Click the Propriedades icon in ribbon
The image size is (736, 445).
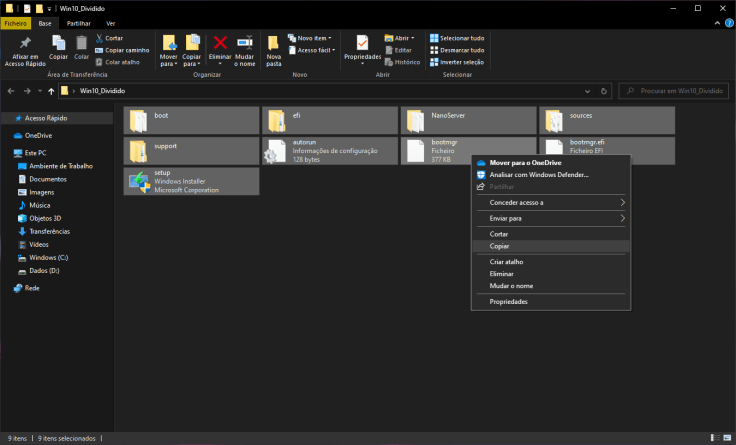[361, 42]
